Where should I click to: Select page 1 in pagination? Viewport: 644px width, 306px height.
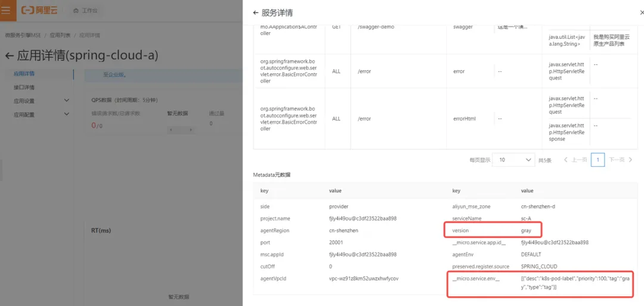597,160
